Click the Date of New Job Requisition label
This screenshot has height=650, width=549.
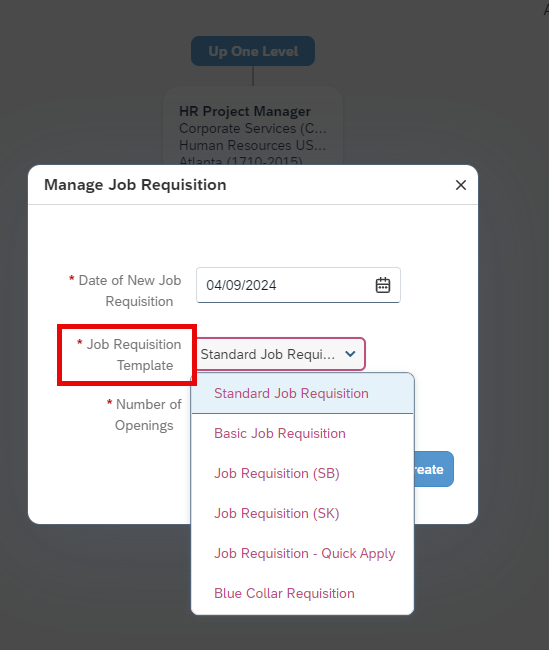pos(125,291)
